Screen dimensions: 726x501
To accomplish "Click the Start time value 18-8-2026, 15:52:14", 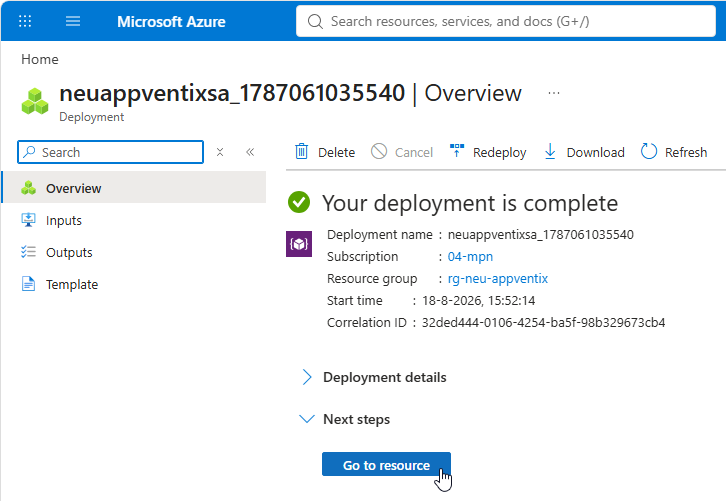I will [x=479, y=301].
